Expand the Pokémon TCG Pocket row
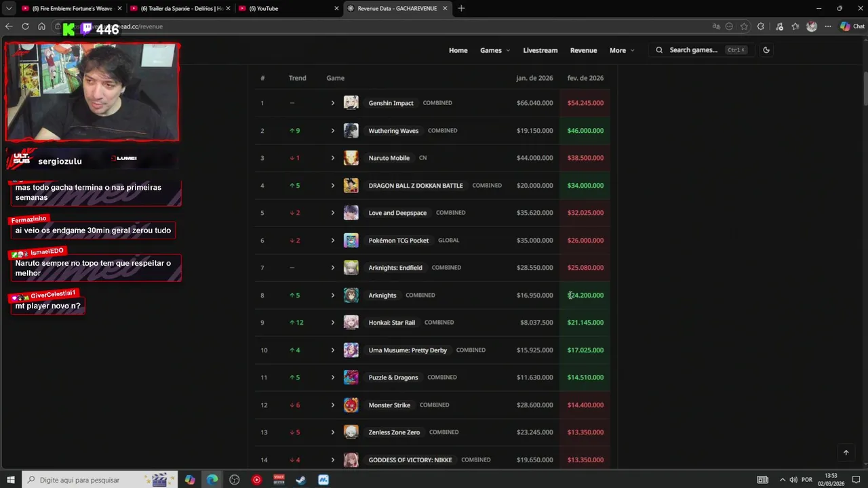 point(332,241)
